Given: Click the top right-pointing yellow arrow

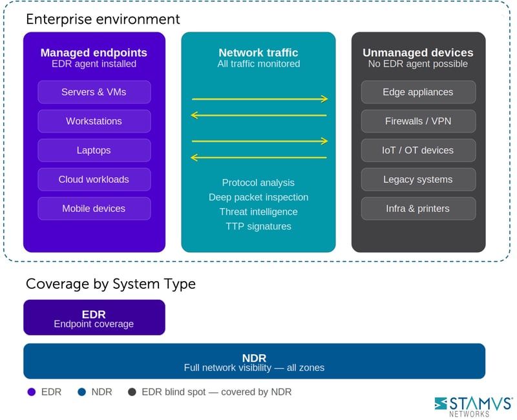Looking at the screenshot, I should 260,99.
